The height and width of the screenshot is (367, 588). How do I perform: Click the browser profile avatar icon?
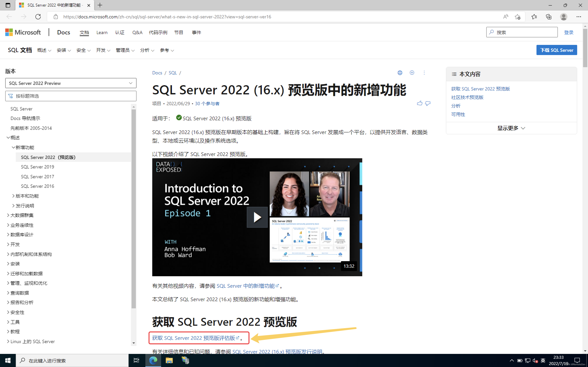pyautogui.click(x=564, y=17)
